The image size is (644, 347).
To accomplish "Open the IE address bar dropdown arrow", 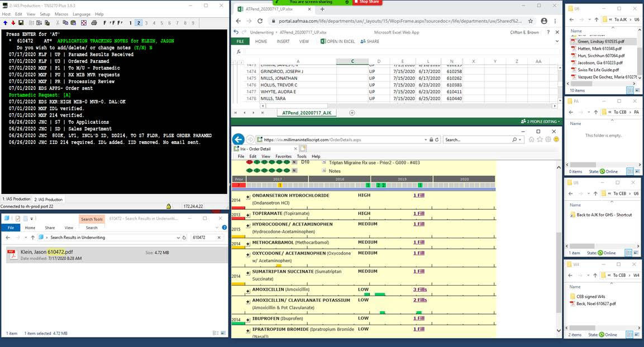I will tap(426, 140).
